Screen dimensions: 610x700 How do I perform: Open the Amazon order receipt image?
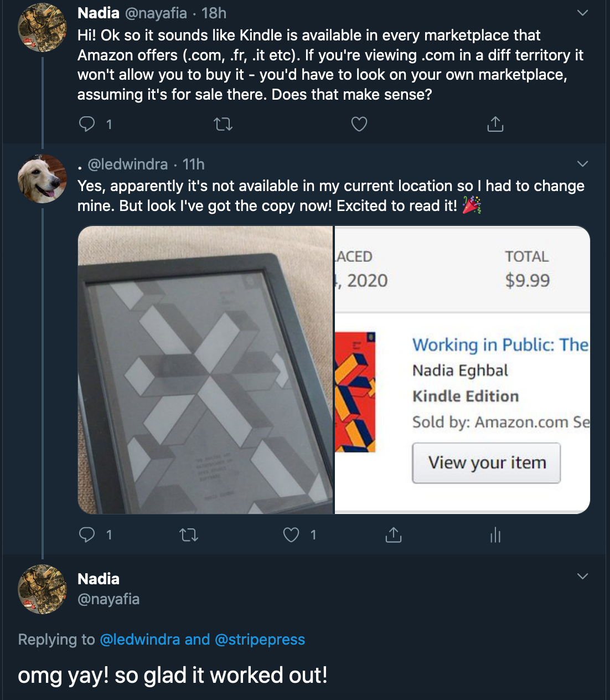point(462,370)
